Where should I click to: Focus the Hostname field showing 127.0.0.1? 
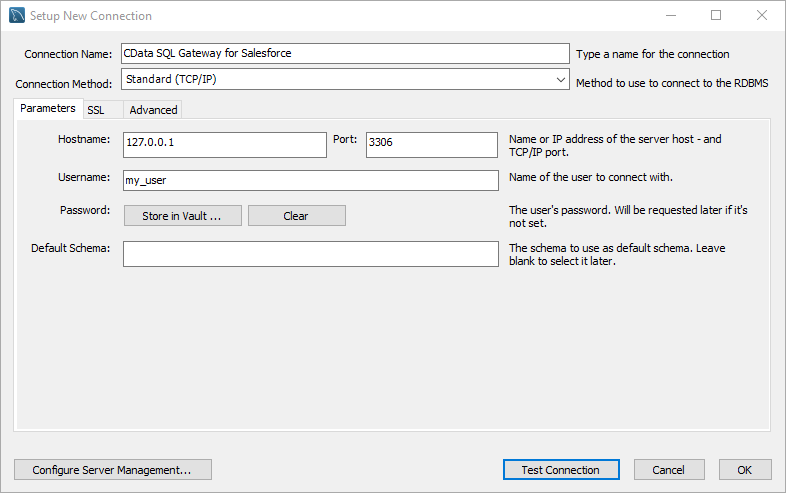[x=225, y=144]
